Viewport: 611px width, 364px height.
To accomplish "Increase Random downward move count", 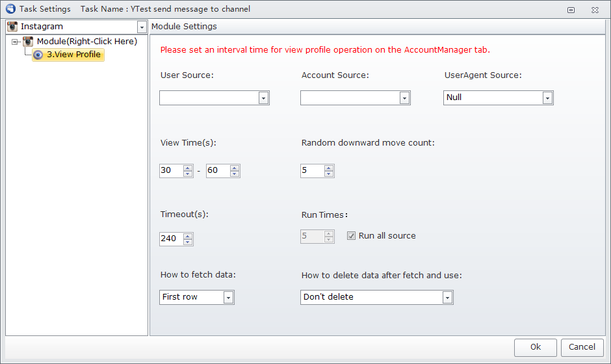I will [x=329, y=168].
